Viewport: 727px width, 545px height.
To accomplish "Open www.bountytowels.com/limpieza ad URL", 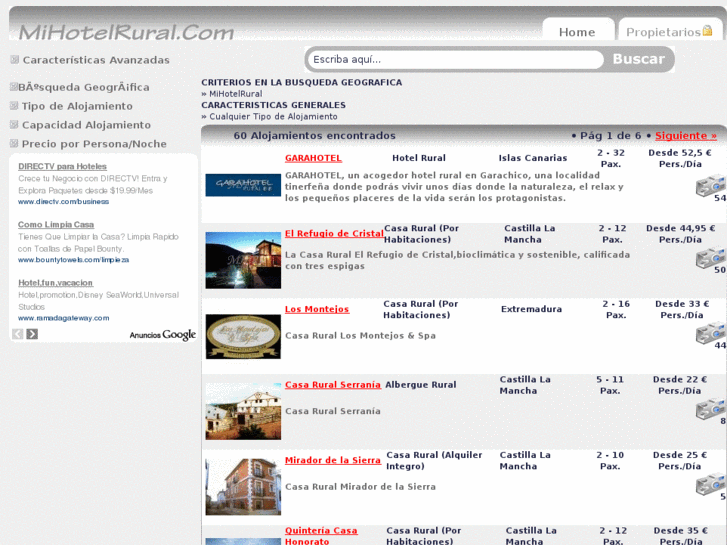I will 73,260.
